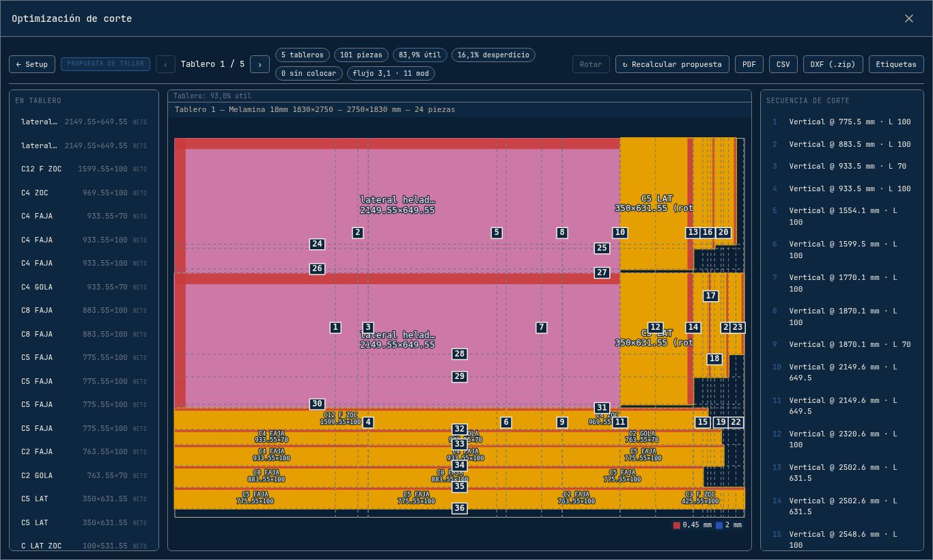Select C2 GOLA 763.55×70 row
This screenshot has width=933, height=560.
click(84, 475)
